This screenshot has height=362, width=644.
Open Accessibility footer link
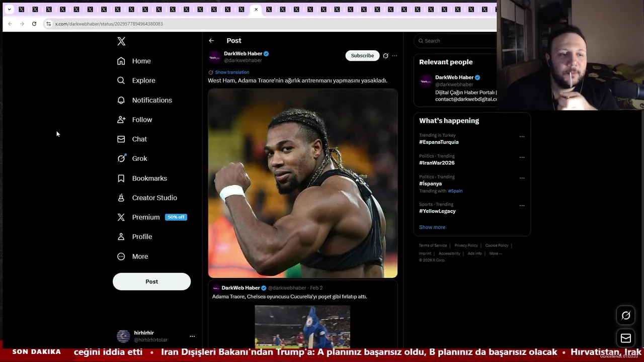(449, 253)
